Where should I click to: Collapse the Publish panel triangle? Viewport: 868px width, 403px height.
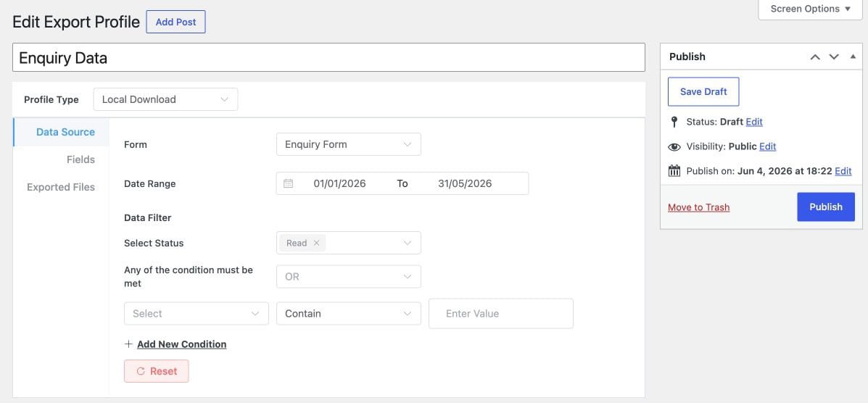853,57
